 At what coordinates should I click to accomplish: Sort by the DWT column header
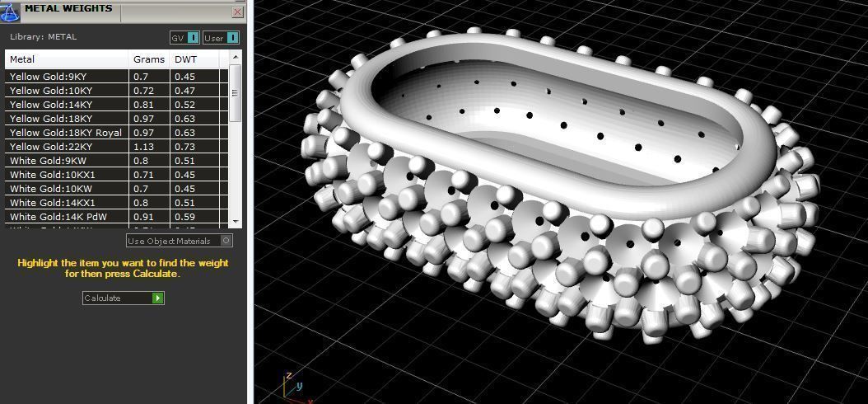coord(195,59)
